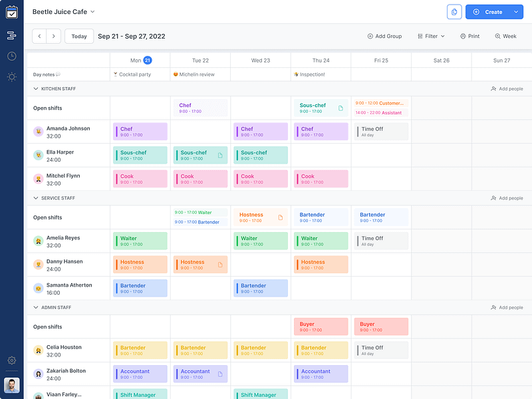Click note icon on Ella Harper's Tuesday Sous-chef shift
The width and height of the screenshot is (532, 399).
click(220, 156)
